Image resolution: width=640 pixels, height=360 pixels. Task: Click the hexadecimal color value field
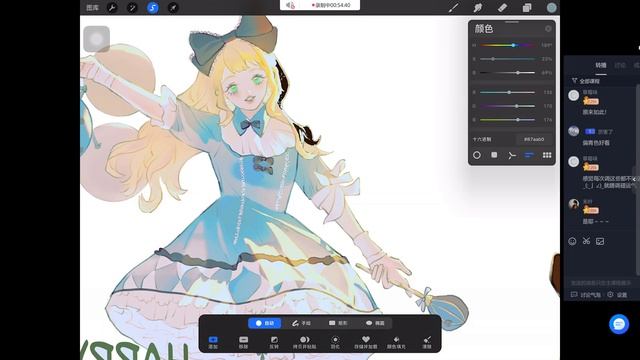coord(534,139)
